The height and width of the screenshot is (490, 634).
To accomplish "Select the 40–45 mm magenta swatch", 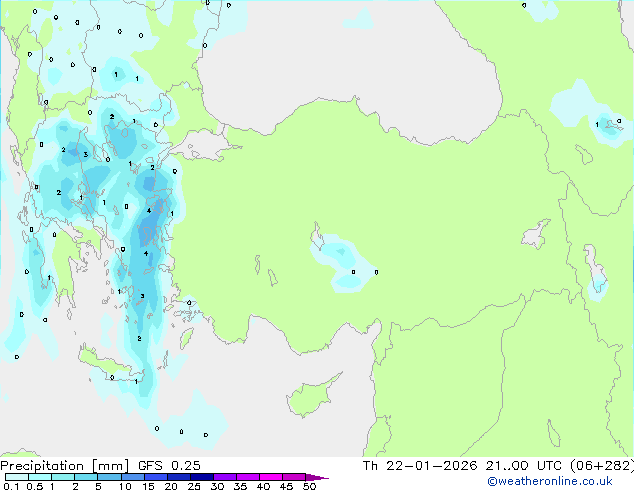I will pyautogui.click(x=271, y=477).
